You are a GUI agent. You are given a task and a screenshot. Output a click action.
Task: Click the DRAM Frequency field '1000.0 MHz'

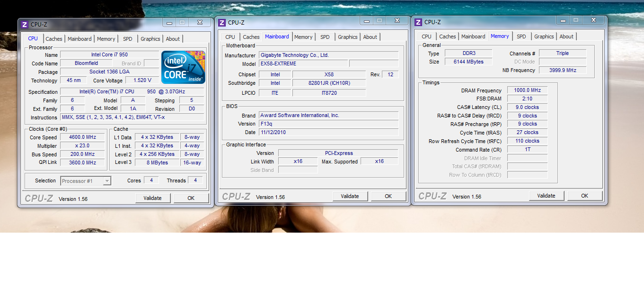click(x=527, y=90)
